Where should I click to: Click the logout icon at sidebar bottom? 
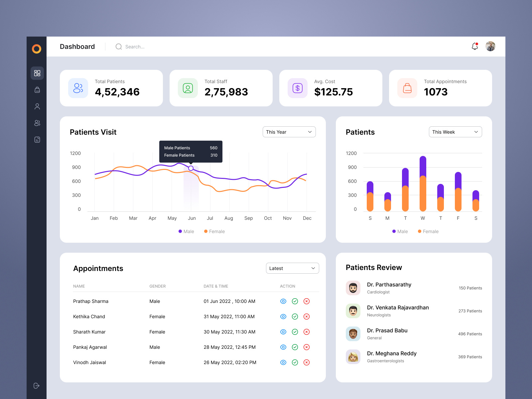click(x=37, y=386)
